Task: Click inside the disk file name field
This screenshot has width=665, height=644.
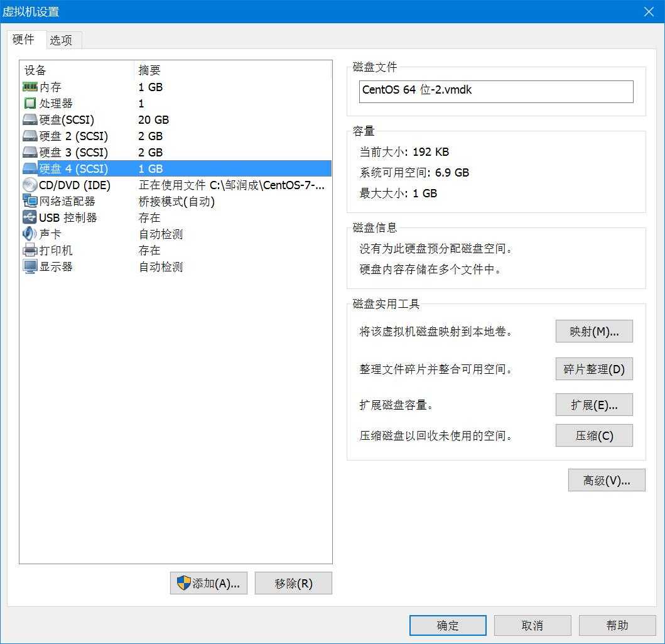Action: [x=496, y=92]
